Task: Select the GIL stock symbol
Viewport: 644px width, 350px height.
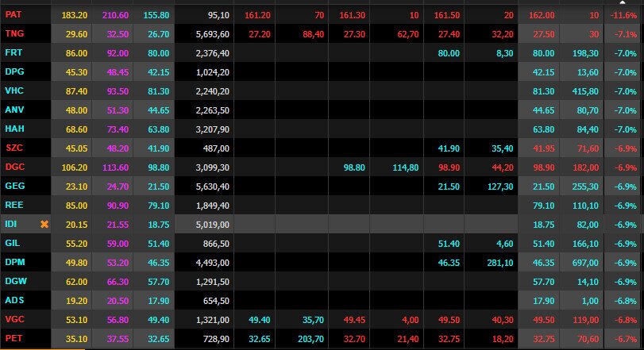Action: coord(13,243)
